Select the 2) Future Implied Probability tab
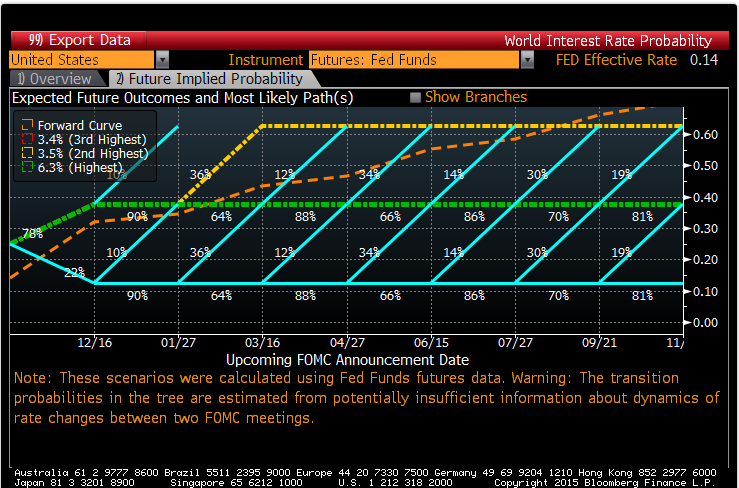This screenshot has height=488, width=739. [210, 79]
